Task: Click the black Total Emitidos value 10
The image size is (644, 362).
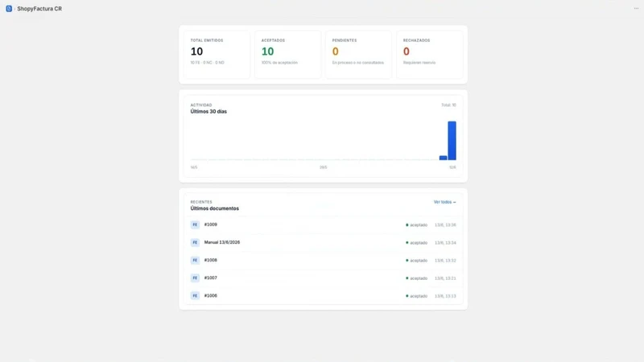Action: point(196,51)
